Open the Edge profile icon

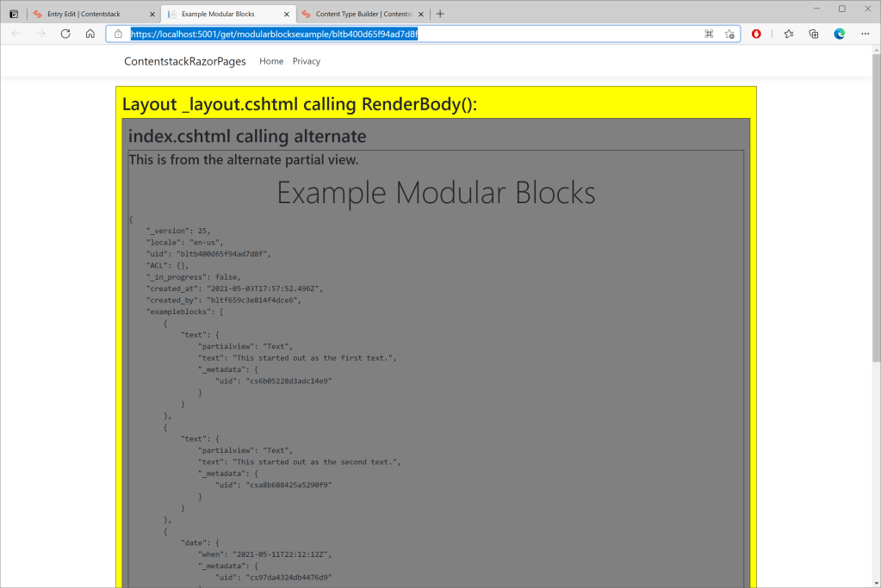coord(840,34)
